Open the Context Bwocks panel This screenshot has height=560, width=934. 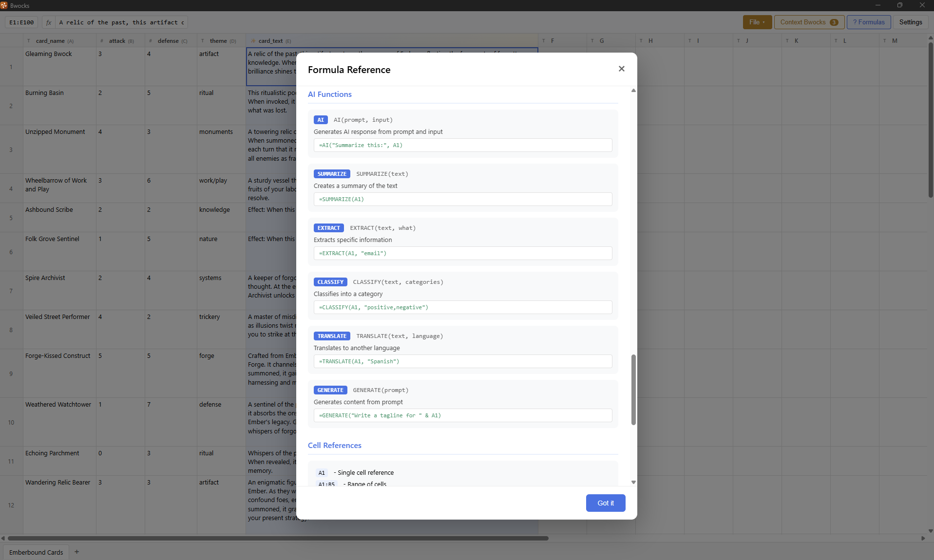point(808,22)
